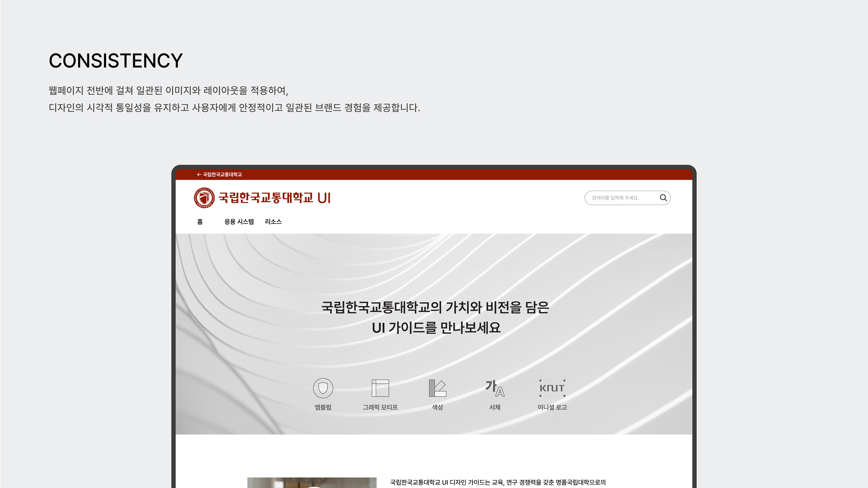Image resolution: width=868 pixels, height=488 pixels.
Task: Click the hero text UI 가이드를 만나보세요
Action: (x=436, y=328)
